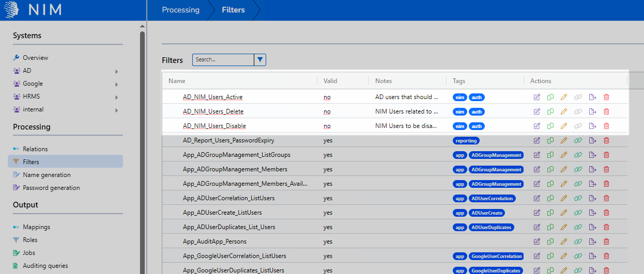This screenshot has width=644, height=274.
Task: Click purple edit icon for App_ADGroupManagement_Members row
Action: click(537, 169)
